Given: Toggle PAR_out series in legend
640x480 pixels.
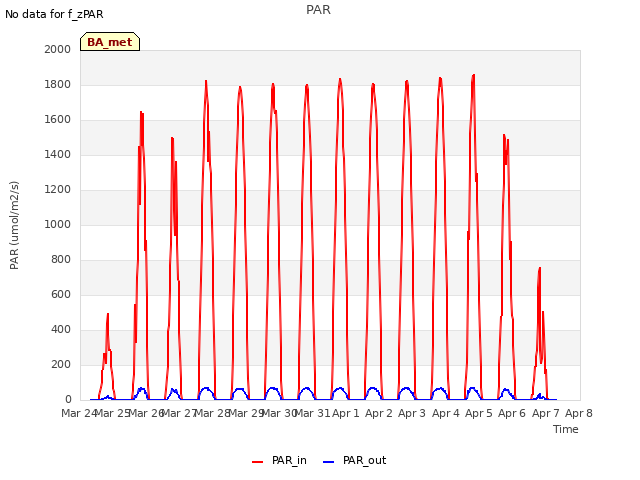Looking at the screenshot, I should point(354,460).
